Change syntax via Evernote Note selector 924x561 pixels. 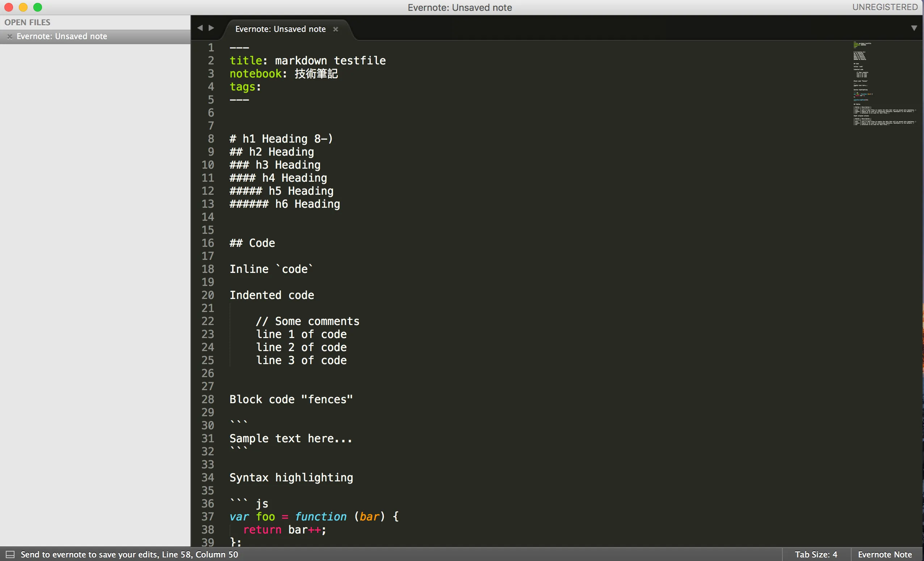click(x=884, y=554)
